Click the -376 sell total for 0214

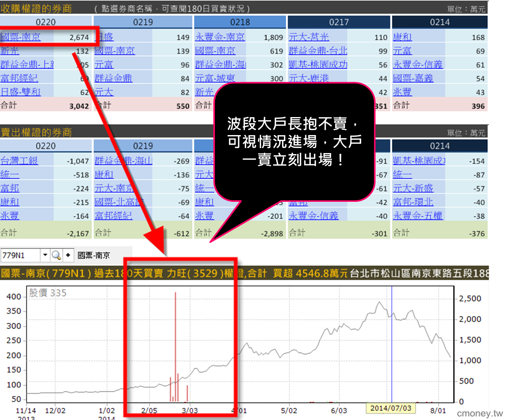[477, 234]
